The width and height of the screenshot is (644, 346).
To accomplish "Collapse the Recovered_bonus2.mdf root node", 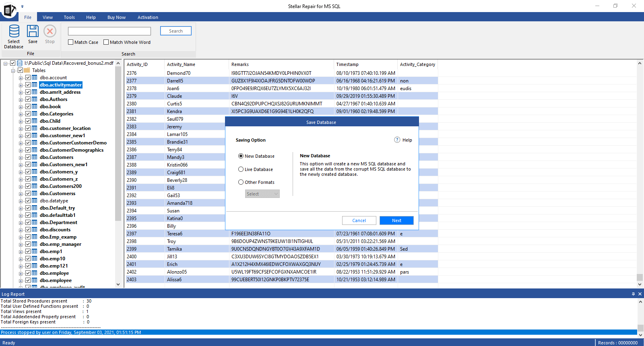I will coord(6,64).
